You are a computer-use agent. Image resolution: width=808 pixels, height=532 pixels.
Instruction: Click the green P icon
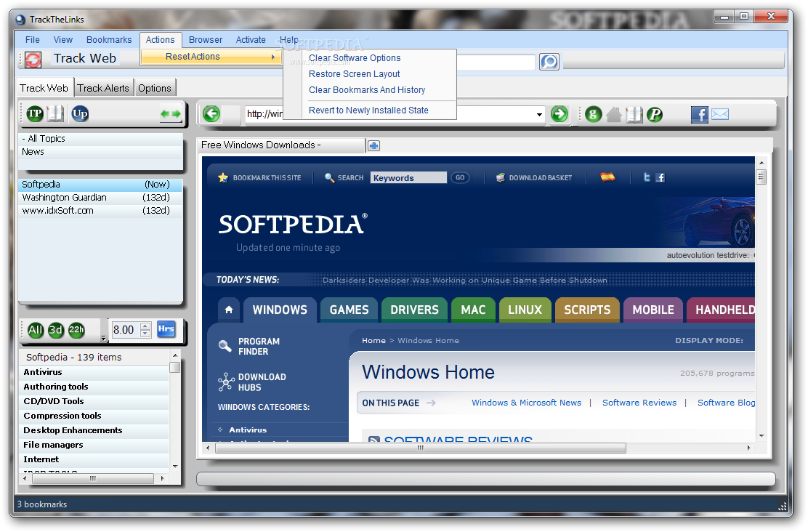click(655, 114)
